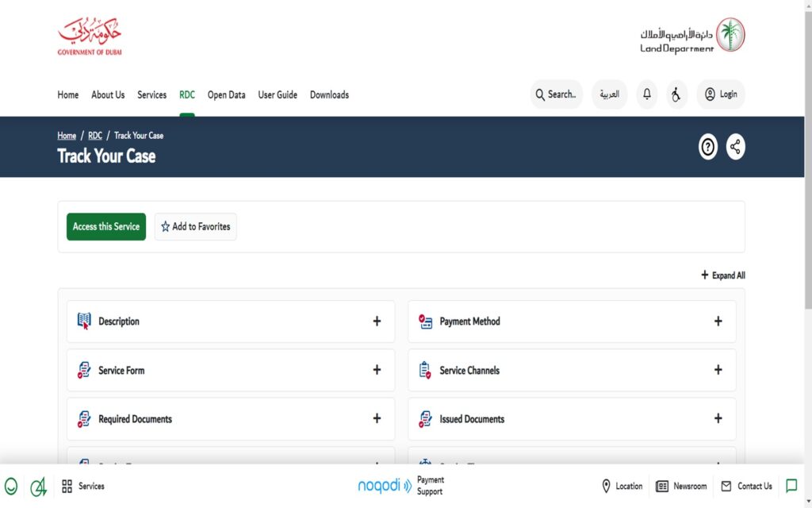Click the Search field
Image resolution: width=812 pixels, height=508 pixels.
[556, 94]
